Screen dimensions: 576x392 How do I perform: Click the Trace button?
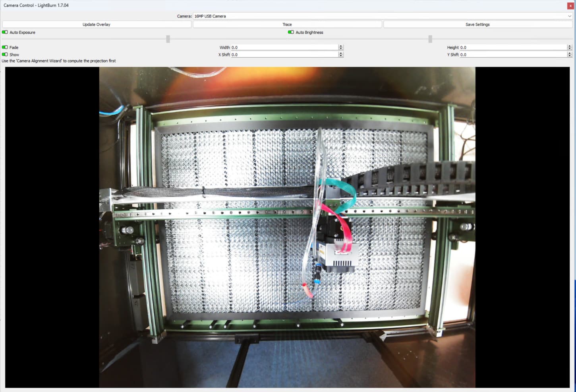tap(287, 25)
